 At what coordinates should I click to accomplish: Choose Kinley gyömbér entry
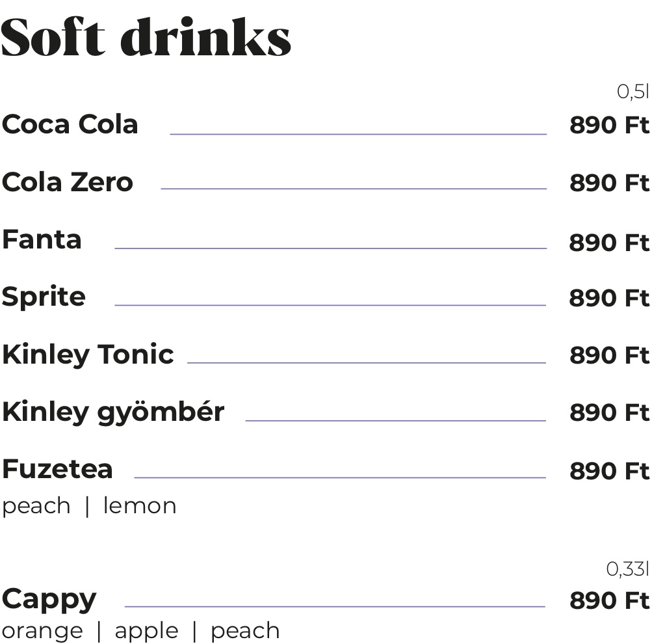click(113, 412)
